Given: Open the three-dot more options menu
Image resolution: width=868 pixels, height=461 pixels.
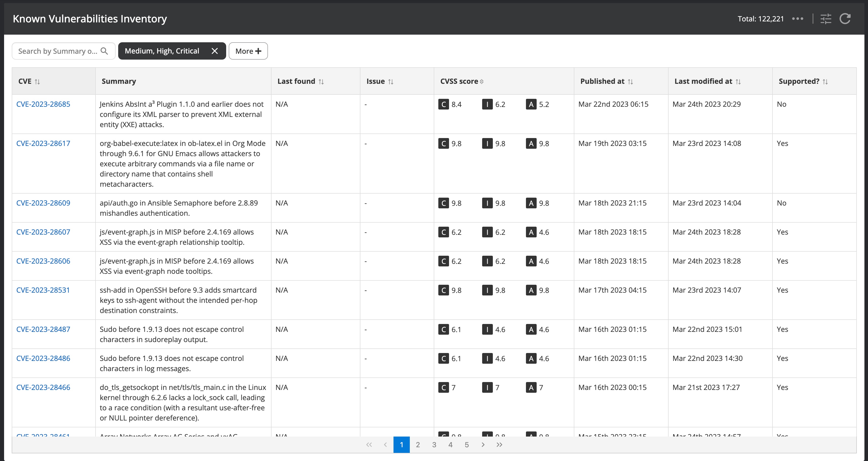Looking at the screenshot, I should [797, 19].
